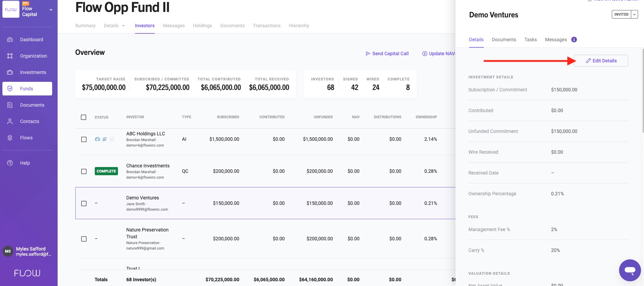Click the Funds shield icon

tap(10, 89)
